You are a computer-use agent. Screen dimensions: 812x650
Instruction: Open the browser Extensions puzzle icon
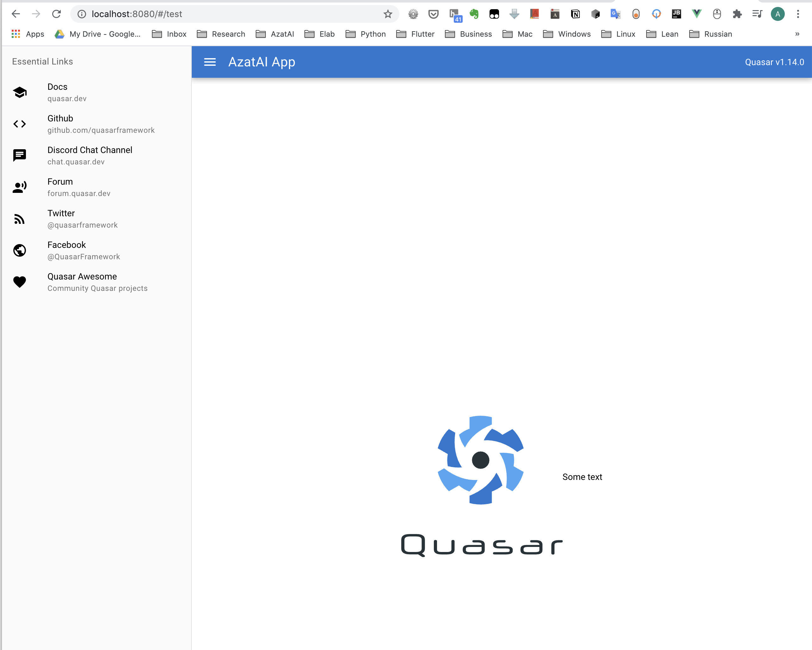tap(737, 14)
